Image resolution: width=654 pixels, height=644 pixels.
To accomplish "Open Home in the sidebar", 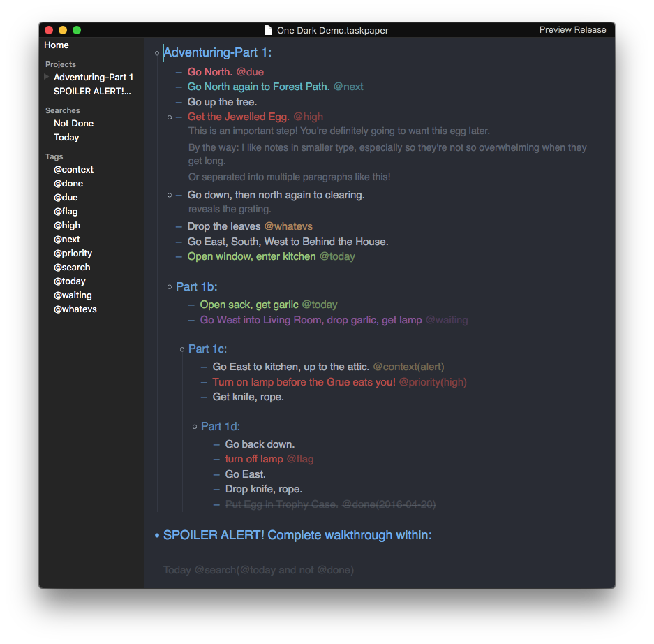I will pos(57,45).
